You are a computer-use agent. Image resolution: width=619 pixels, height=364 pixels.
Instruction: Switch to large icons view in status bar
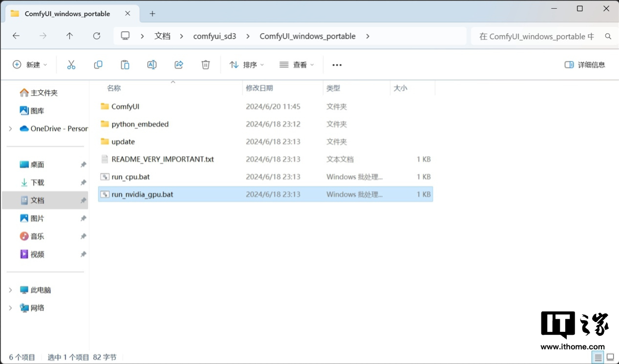tap(610, 357)
